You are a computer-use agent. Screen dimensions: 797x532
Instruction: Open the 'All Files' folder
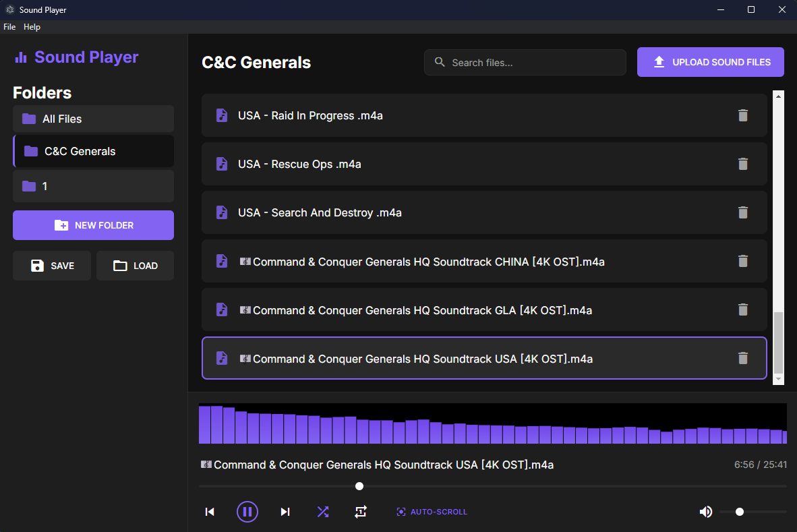(x=93, y=119)
